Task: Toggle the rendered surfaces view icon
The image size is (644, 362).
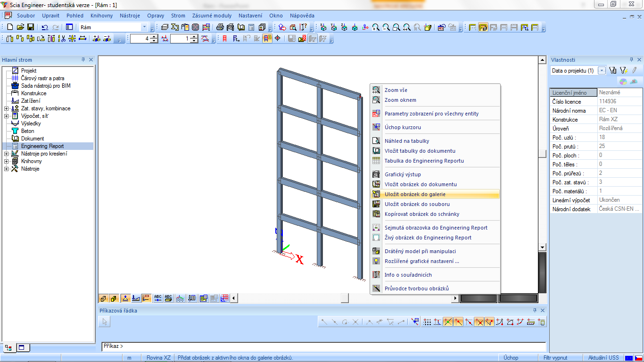Action: click(114, 298)
